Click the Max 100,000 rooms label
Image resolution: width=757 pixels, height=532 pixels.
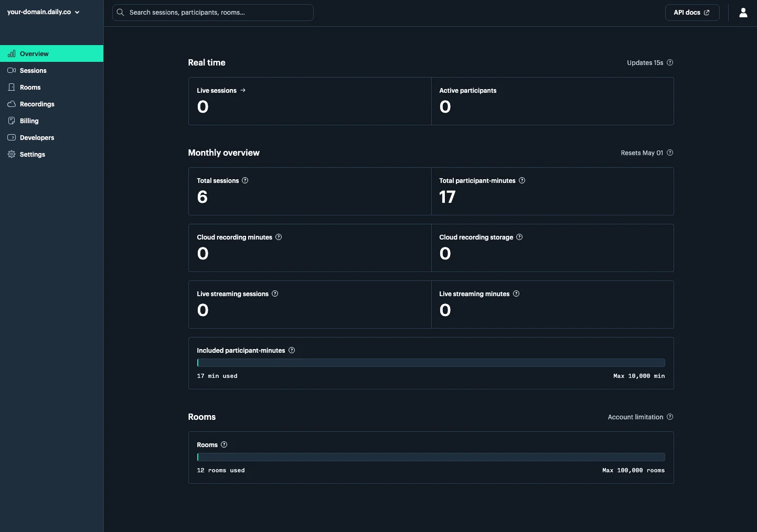click(x=633, y=470)
